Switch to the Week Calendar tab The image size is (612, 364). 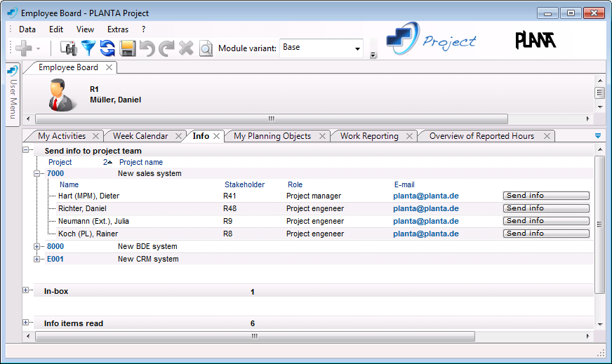point(140,136)
